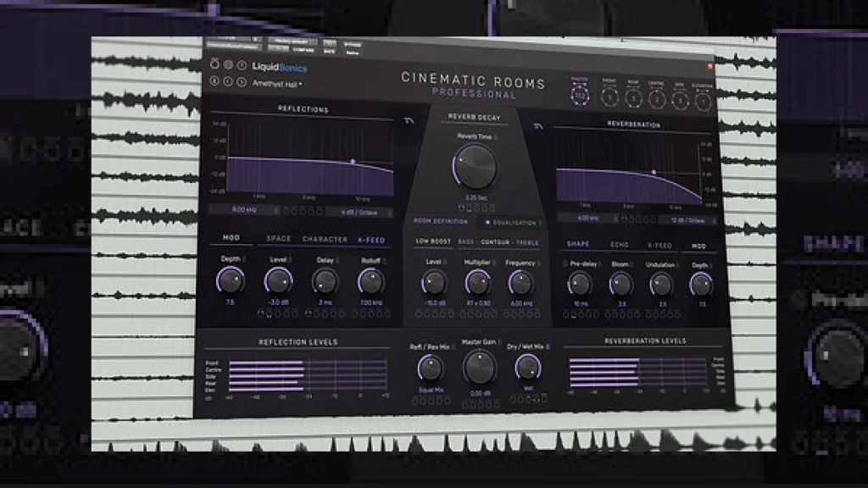Click the Pre-delay knob
The image size is (868, 488).
580,285
